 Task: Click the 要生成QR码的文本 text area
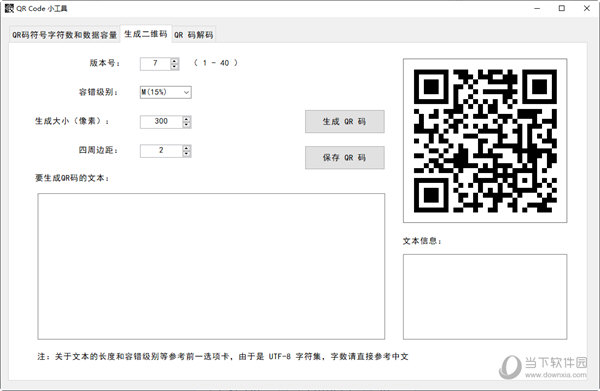211,266
